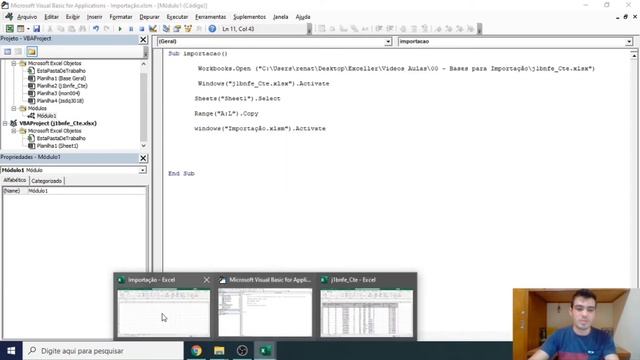Click code window scroll up arrow
Screen dimensions: 640x360
click(x=633, y=55)
